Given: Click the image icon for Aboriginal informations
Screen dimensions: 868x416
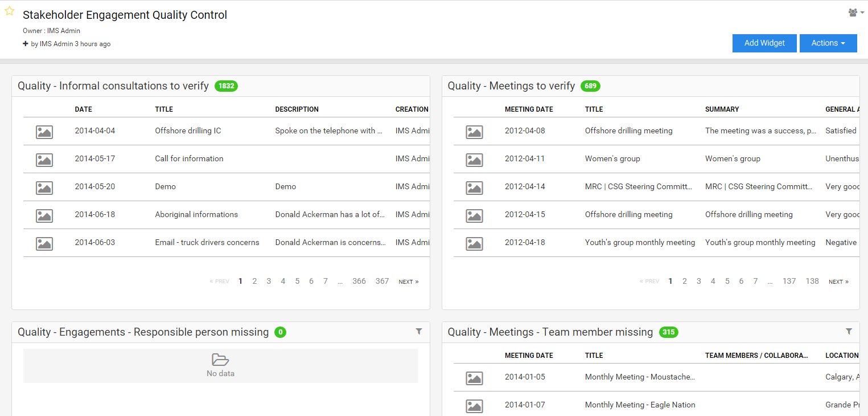Looking at the screenshot, I should [44, 216].
